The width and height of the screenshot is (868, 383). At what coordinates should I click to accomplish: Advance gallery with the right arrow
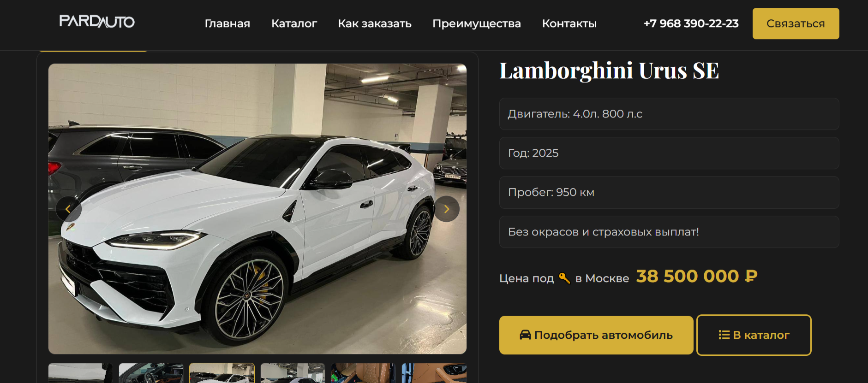(447, 209)
